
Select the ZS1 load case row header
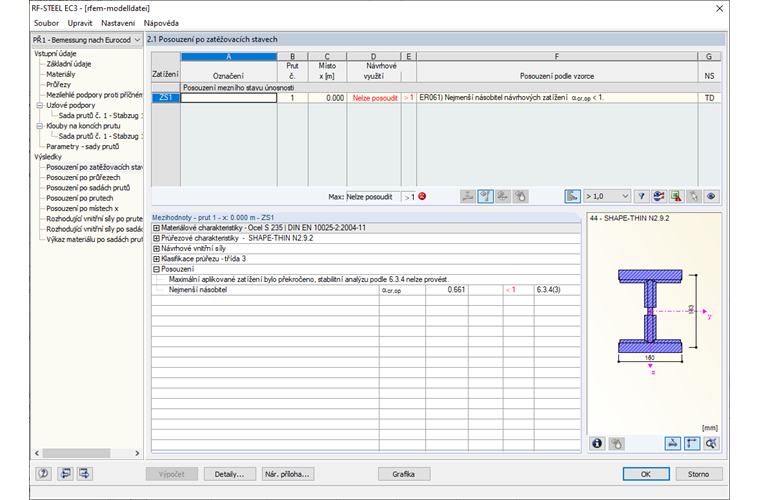coord(166,98)
